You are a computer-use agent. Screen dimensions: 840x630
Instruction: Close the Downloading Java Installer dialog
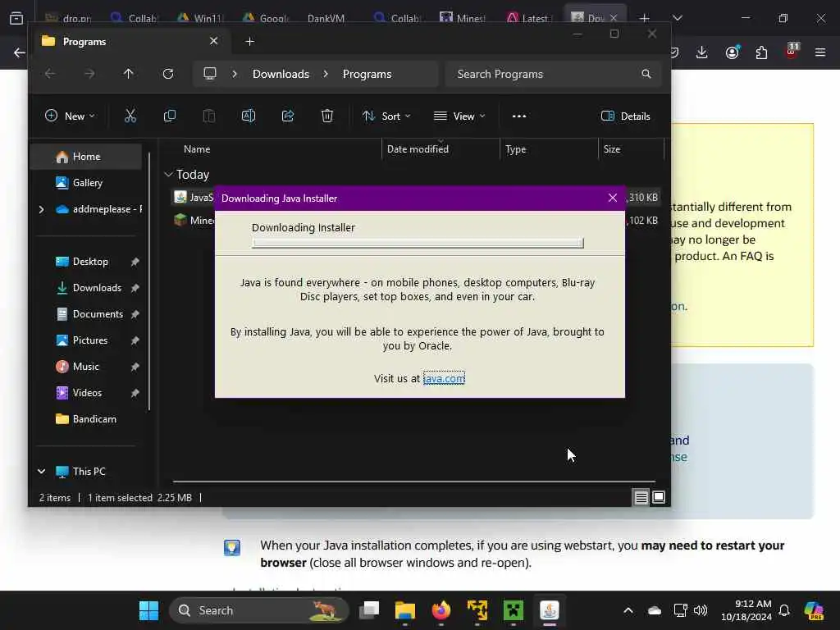click(x=613, y=198)
